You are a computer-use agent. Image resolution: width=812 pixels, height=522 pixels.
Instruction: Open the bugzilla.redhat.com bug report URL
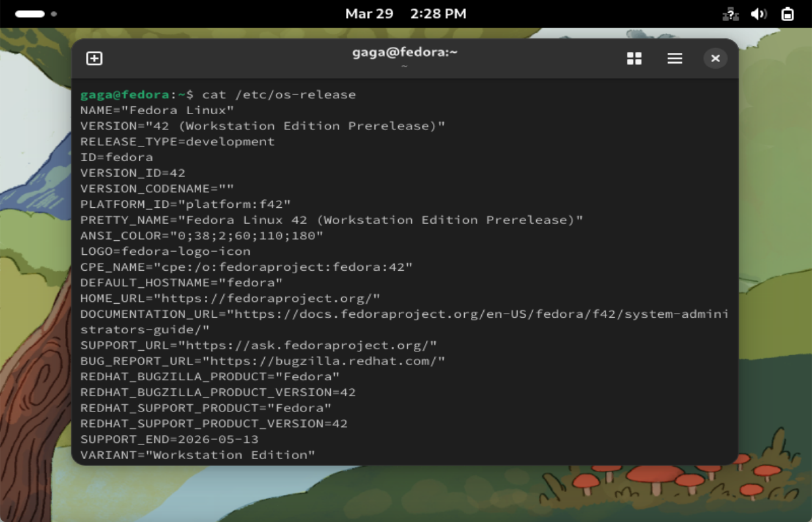pyautogui.click(x=324, y=361)
